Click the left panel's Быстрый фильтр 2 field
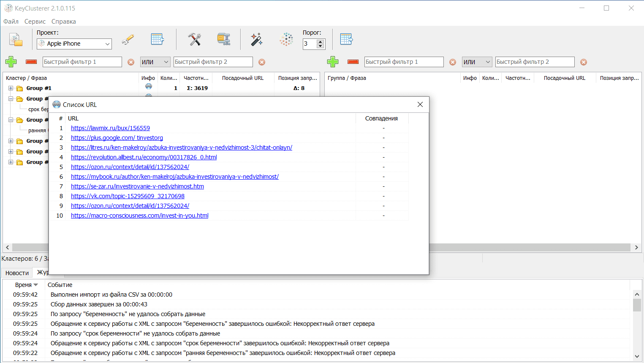Screen dimensions: 644x363 [x=213, y=62]
